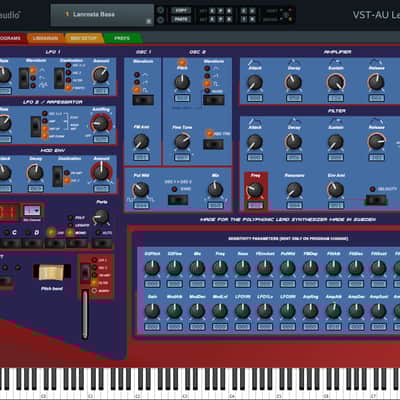This screenshot has width=400, height=400.
Task: Click the OSC 1 waveform selector button
Action: pos(143,100)
